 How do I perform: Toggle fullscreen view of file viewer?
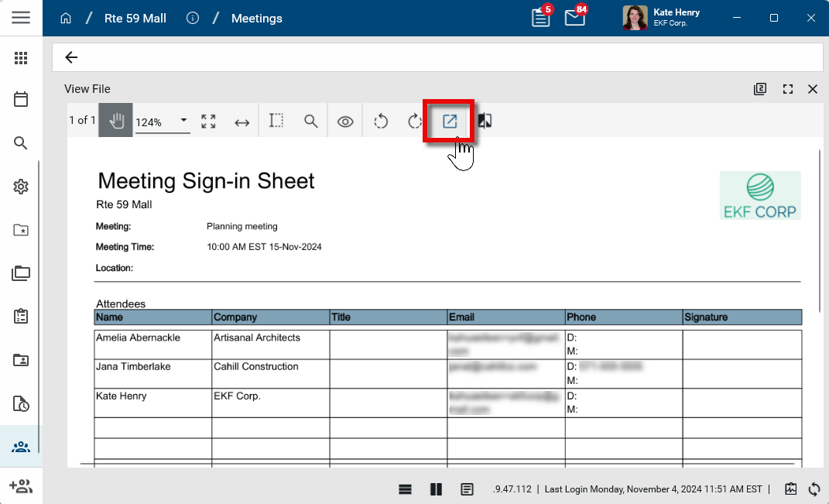click(788, 89)
